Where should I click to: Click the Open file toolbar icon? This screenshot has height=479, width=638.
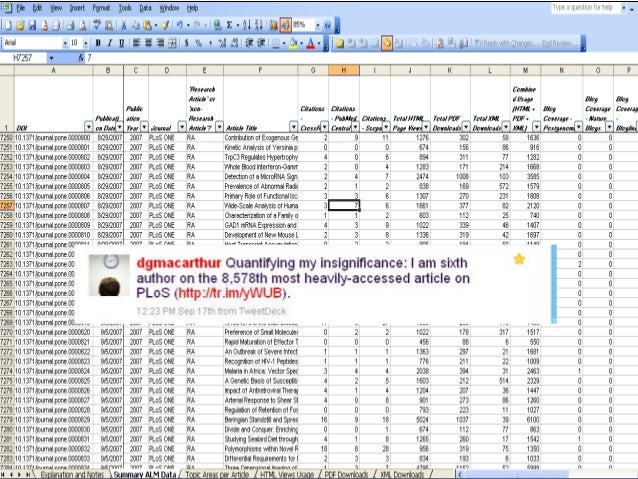pyautogui.click(x=20, y=26)
